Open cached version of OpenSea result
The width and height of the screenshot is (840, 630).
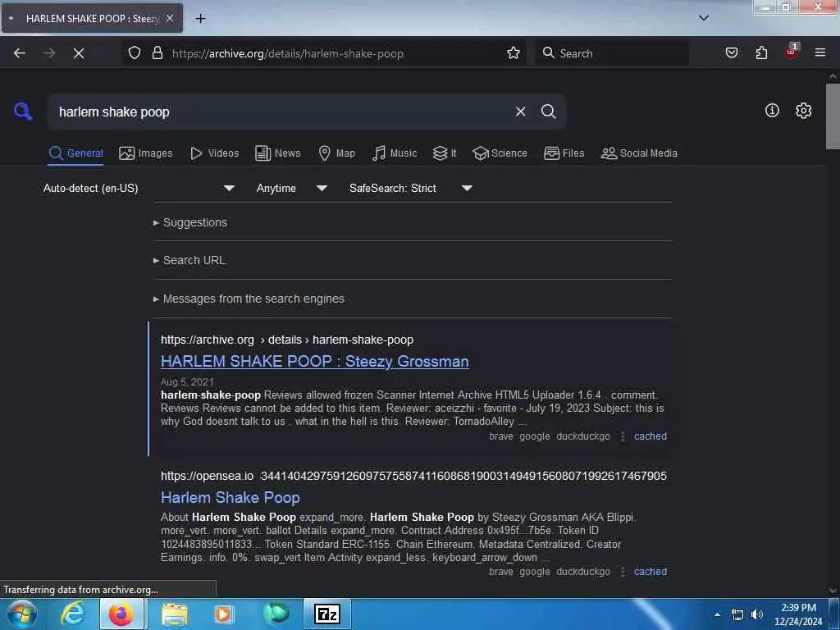(651, 572)
